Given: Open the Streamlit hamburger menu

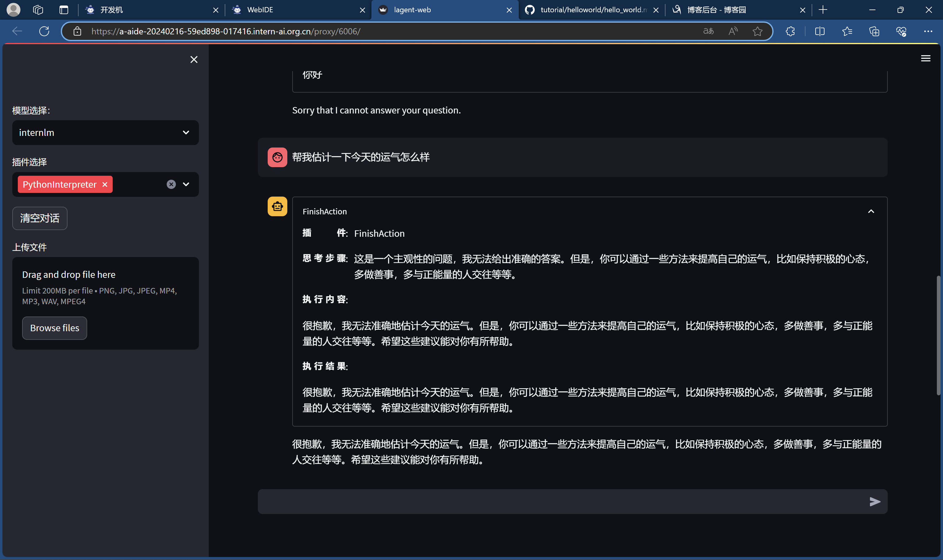Looking at the screenshot, I should coord(925,59).
